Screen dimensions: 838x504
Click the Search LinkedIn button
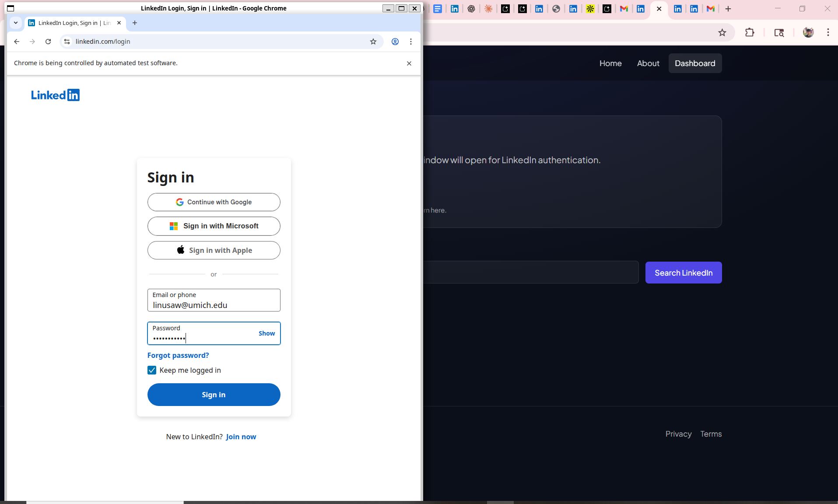coord(684,273)
